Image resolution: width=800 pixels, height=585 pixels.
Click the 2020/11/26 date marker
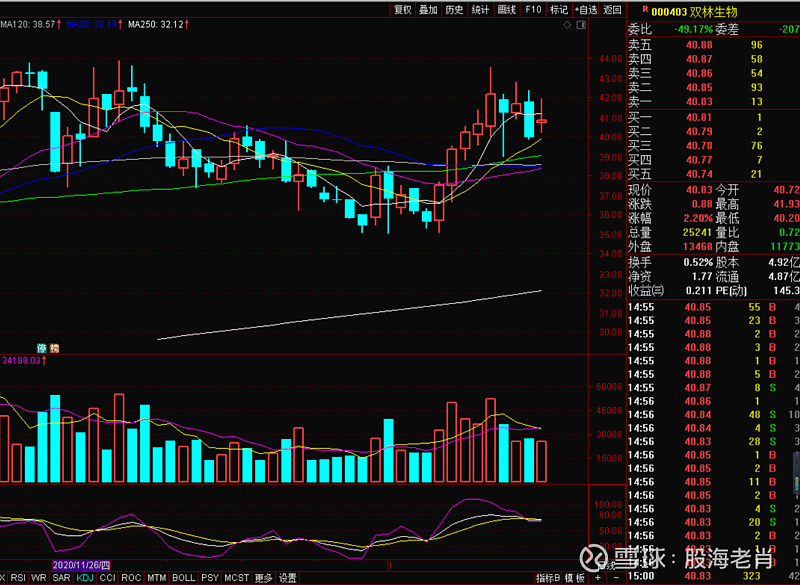pos(81,565)
